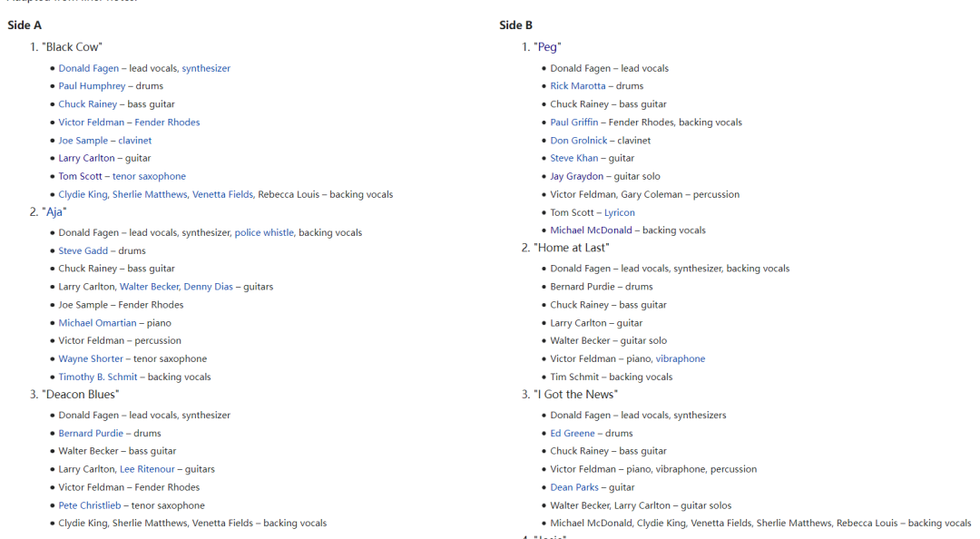The image size is (980, 539).
Task: Open the Steve Gadd link
Action: [83, 250]
